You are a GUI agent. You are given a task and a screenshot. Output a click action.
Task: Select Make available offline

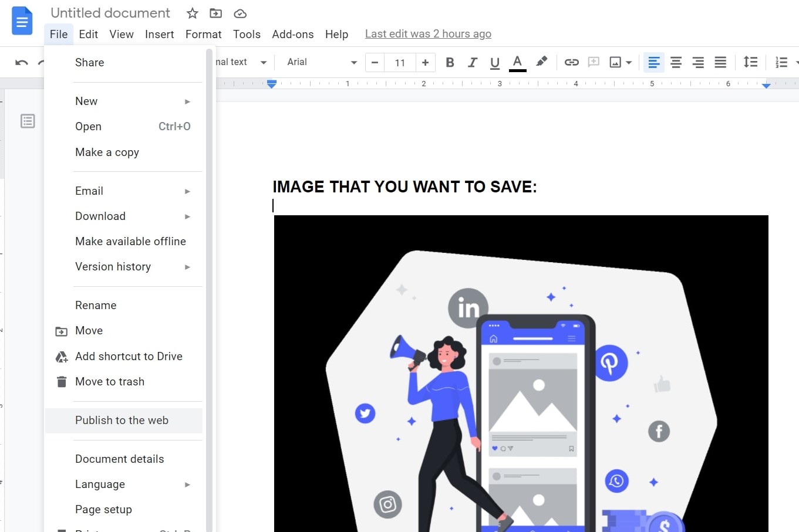tap(123, 241)
